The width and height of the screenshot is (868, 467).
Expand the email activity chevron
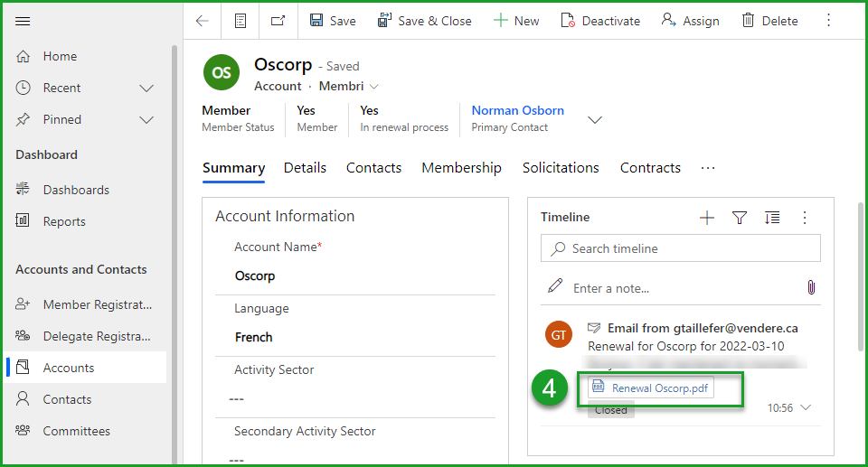[x=806, y=408]
